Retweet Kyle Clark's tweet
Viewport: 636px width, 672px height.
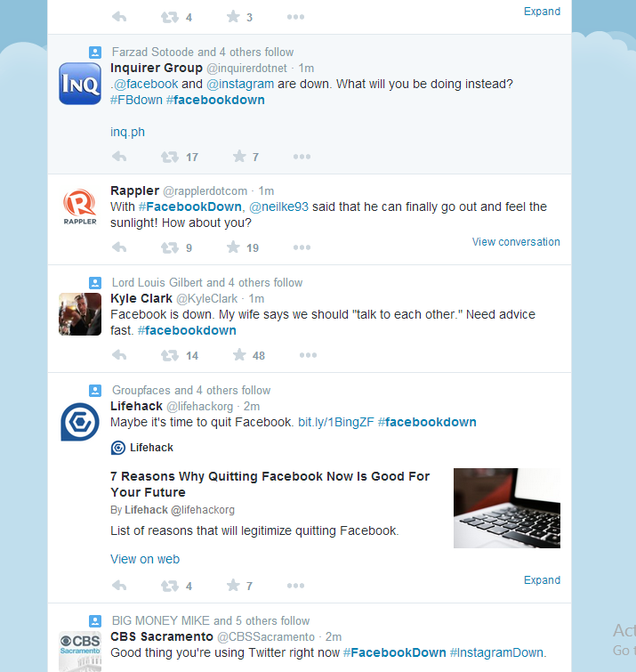tap(170, 355)
